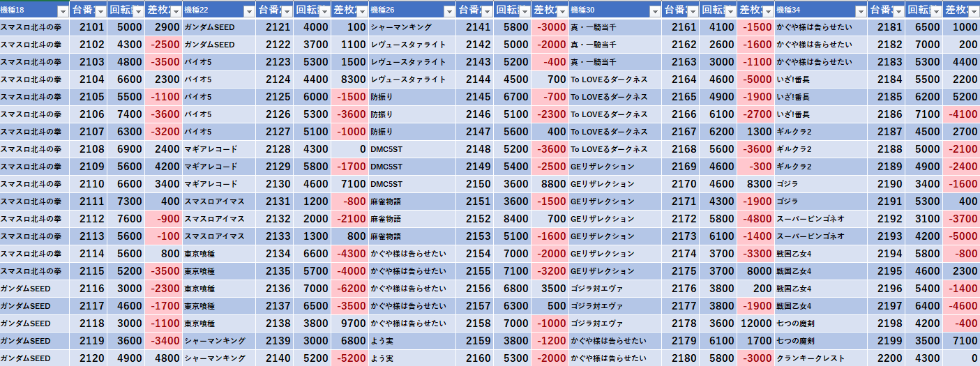
Task: Open the 機種26 column filter dropdown
Action: point(449,11)
